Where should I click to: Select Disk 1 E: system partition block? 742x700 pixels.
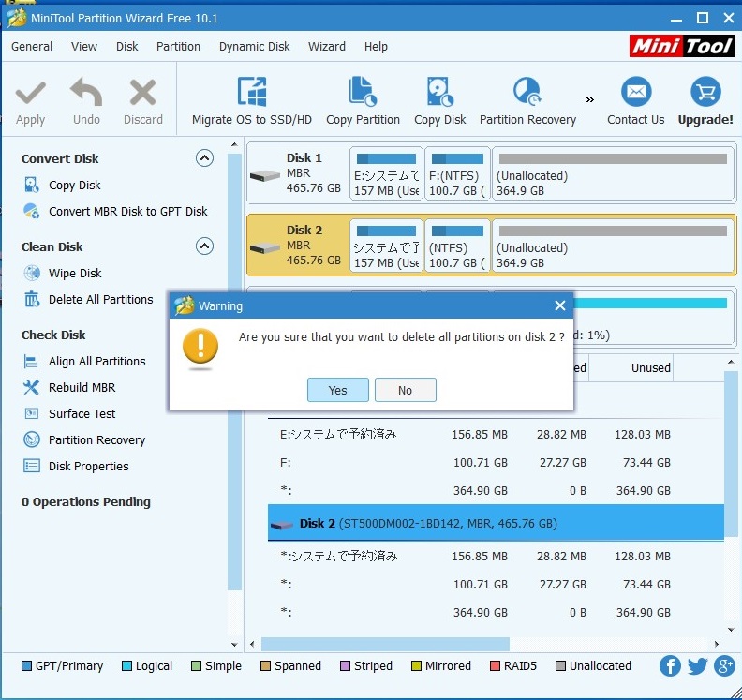click(386, 173)
